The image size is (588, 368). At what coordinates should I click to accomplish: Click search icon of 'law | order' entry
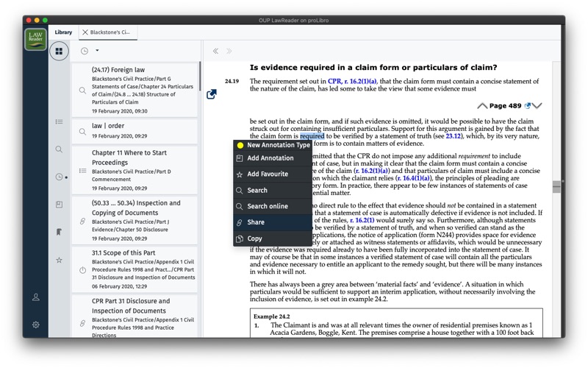click(82, 132)
